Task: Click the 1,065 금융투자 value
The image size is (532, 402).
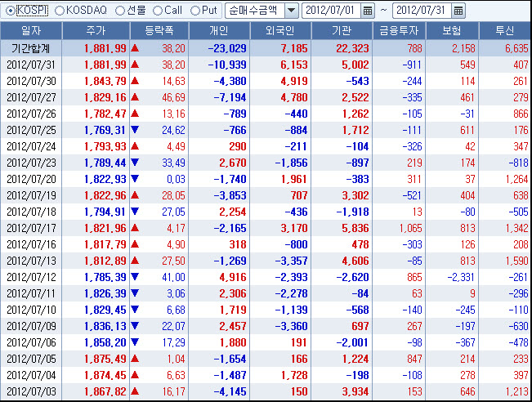Action: coord(411,228)
